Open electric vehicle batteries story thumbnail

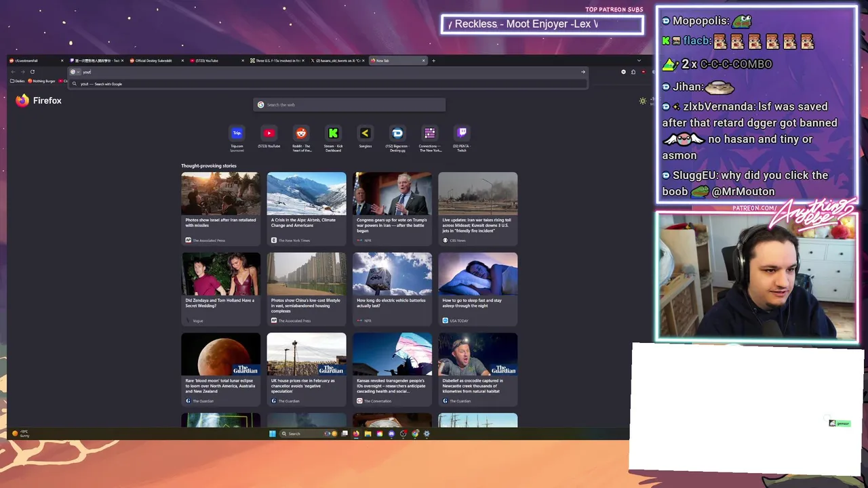[392, 274]
